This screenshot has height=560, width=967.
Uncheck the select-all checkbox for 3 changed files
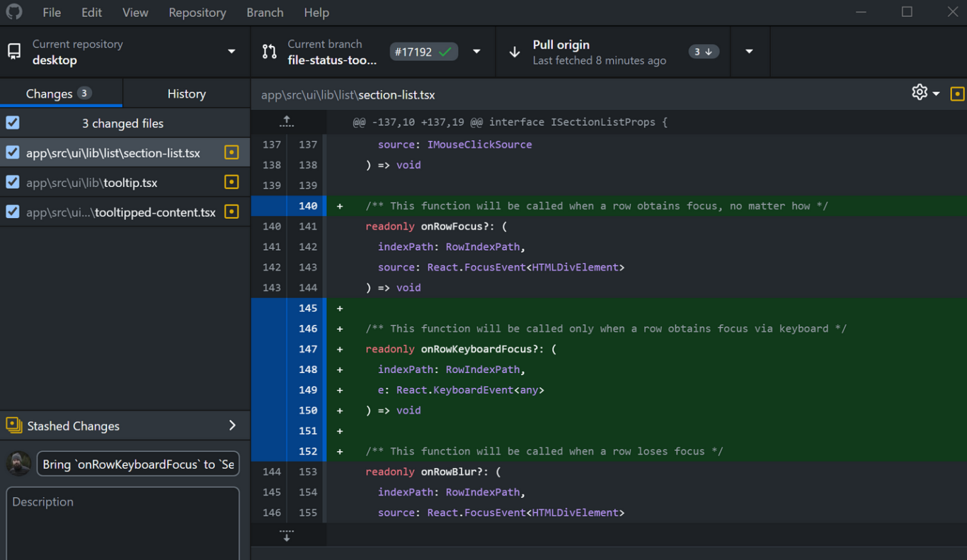pyautogui.click(x=12, y=122)
